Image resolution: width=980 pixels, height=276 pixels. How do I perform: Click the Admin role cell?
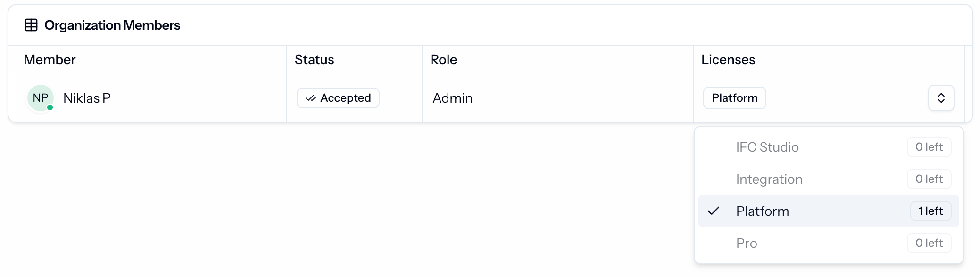coord(452,98)
